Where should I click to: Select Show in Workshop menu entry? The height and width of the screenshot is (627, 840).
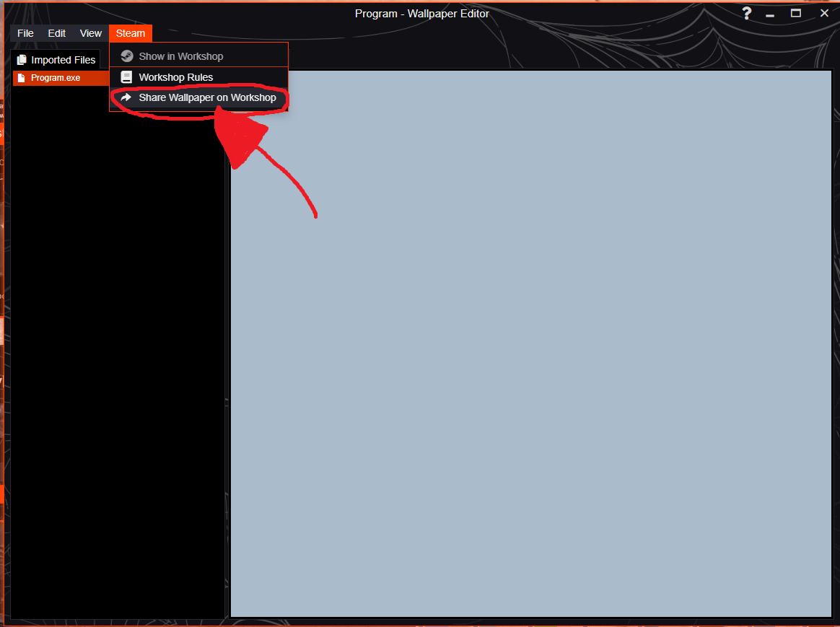coord(198,56)
